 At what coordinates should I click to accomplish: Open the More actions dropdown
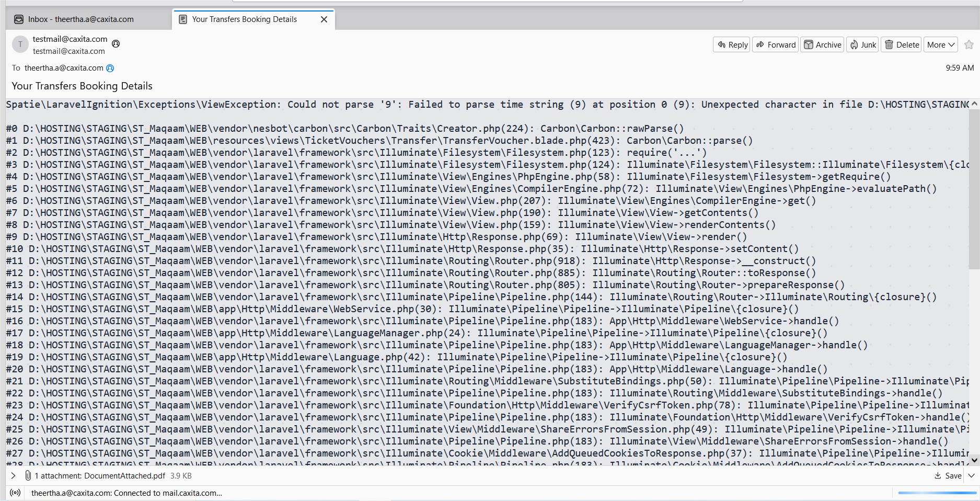(940, 44)
